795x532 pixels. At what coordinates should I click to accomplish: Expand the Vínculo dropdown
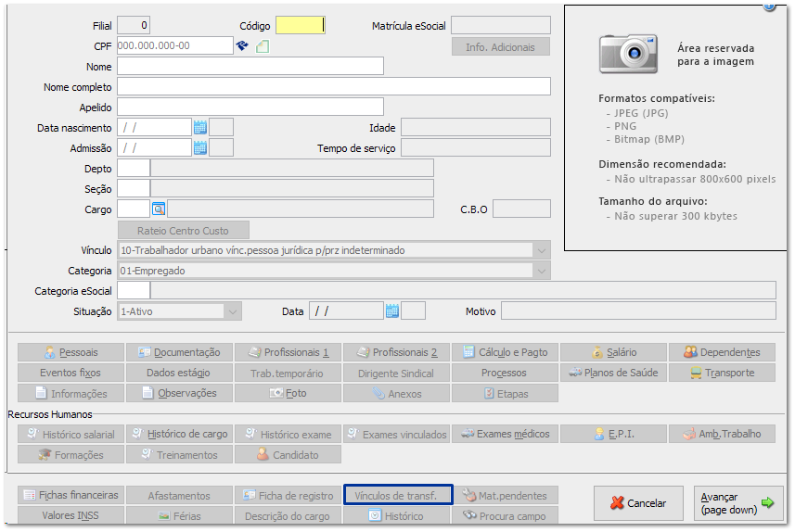coord(541,250)
